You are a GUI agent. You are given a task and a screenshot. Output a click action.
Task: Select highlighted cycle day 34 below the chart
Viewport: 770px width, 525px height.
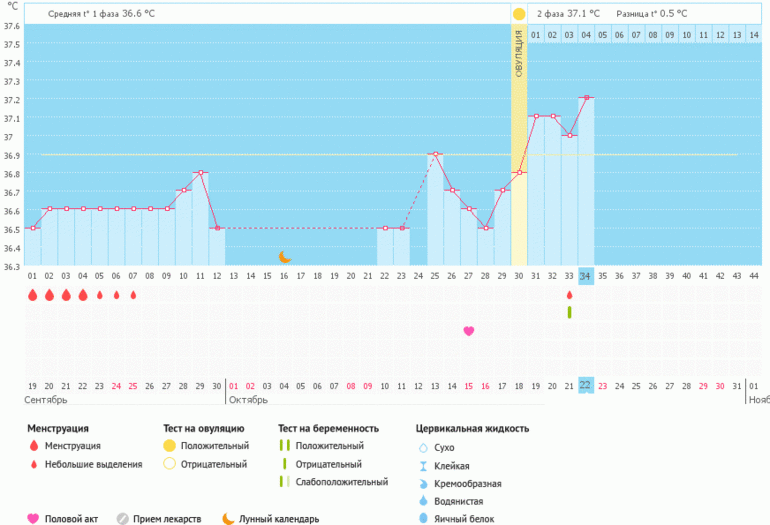[586, 275]
